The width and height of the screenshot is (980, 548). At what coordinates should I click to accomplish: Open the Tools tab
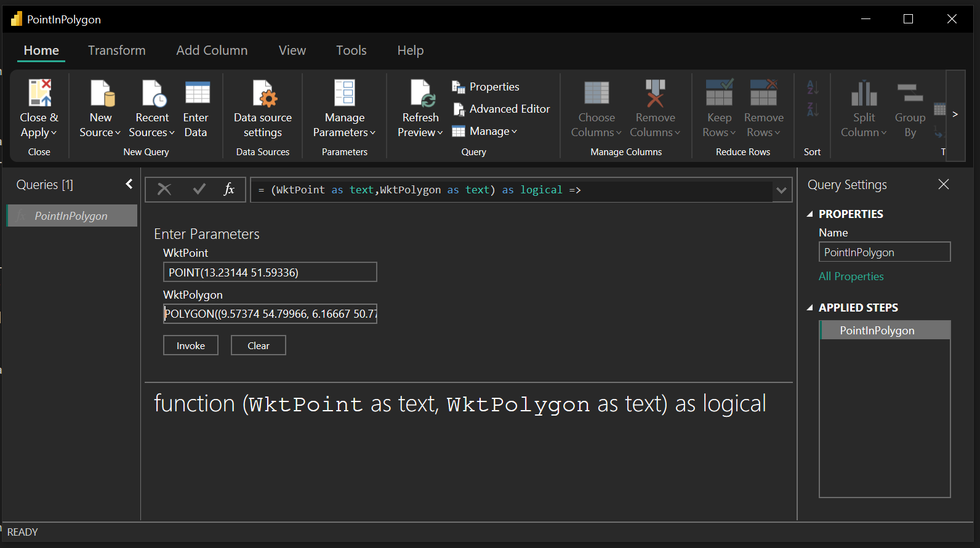click(351, 50)
